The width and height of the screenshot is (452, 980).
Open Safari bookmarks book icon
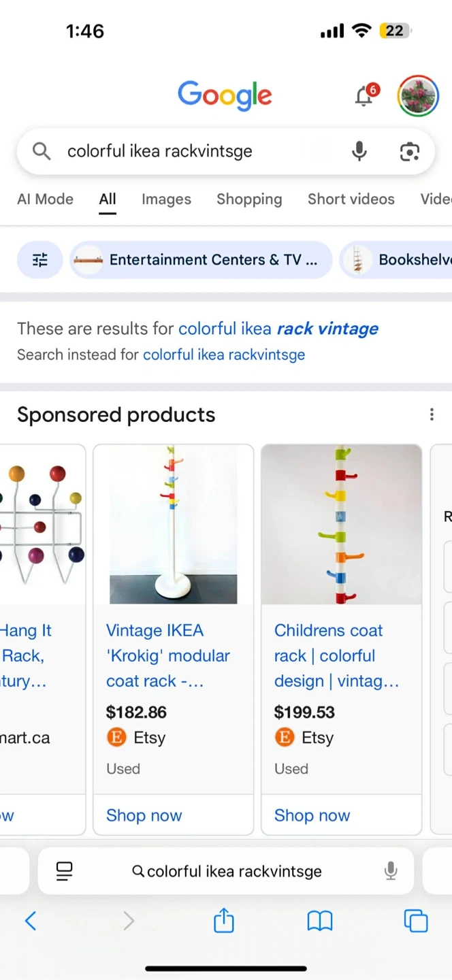pyautogui.click(x=319, y=921)
